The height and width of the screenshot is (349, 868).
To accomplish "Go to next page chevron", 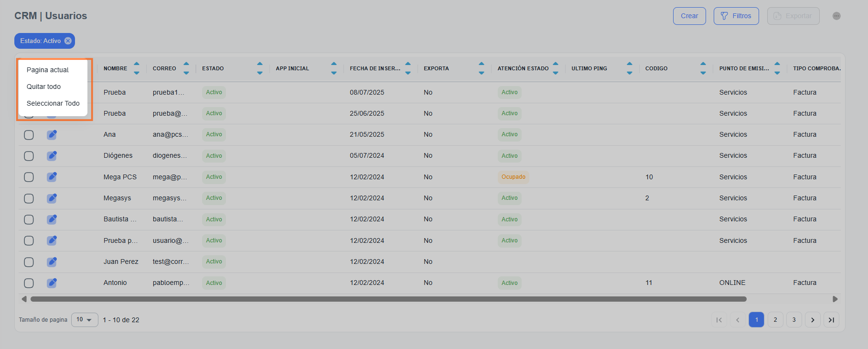I will pyautogui.click(x=813, y=320).
